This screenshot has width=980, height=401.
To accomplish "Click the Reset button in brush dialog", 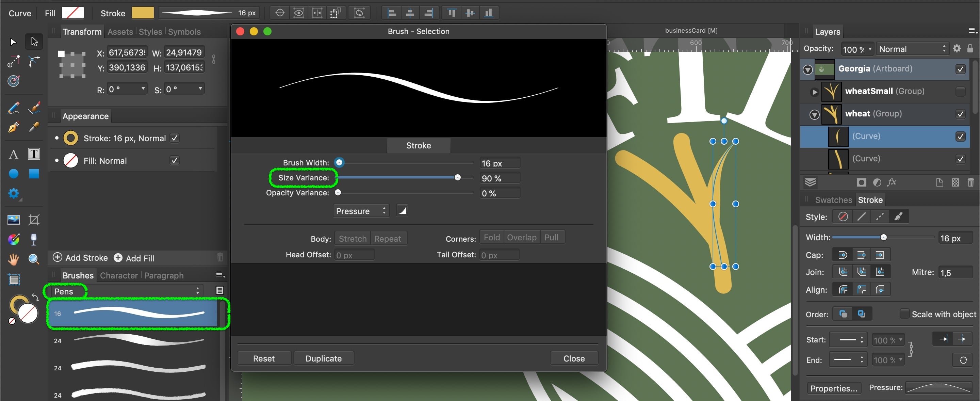I will pyautogui.click(x=264, y=358).
